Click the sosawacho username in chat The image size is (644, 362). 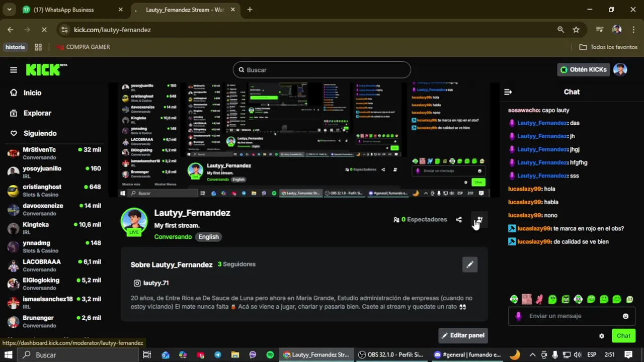point(524,110)
